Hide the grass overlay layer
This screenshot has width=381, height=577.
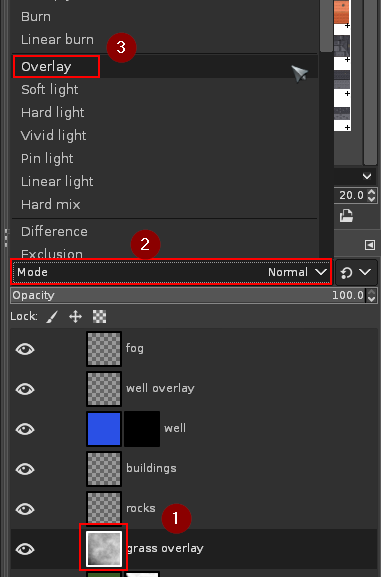(25, 549)
